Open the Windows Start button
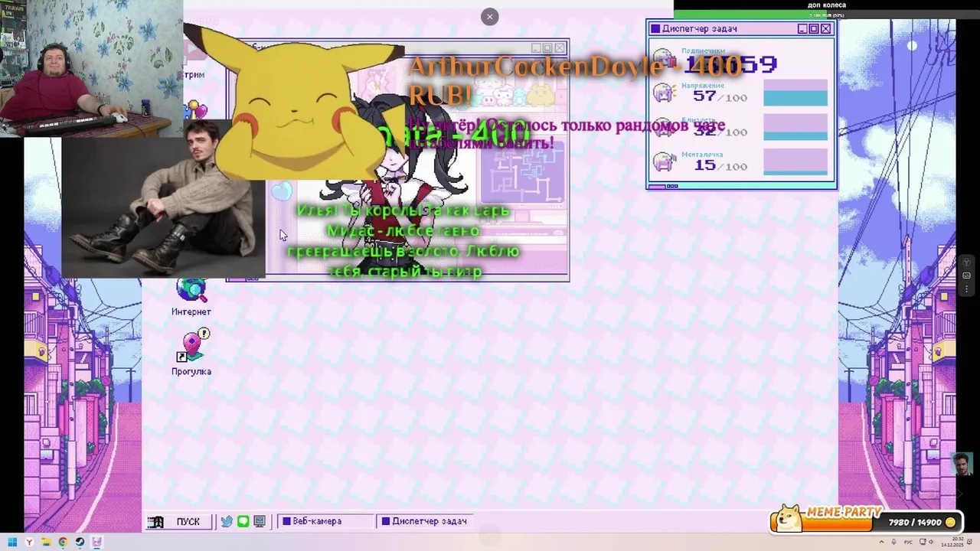980x551 pixels. 12,543
